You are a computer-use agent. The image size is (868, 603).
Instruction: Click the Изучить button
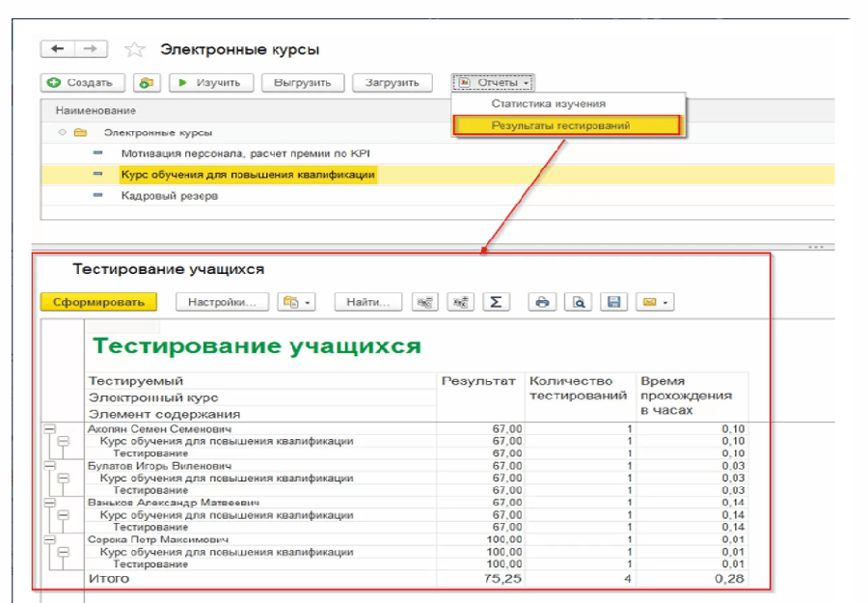(x=211, y=83)
